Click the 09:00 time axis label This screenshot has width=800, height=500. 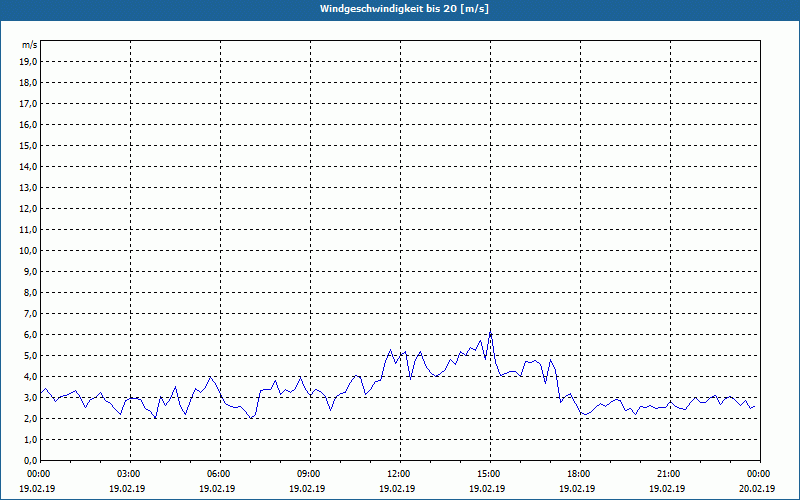(308, 473)
